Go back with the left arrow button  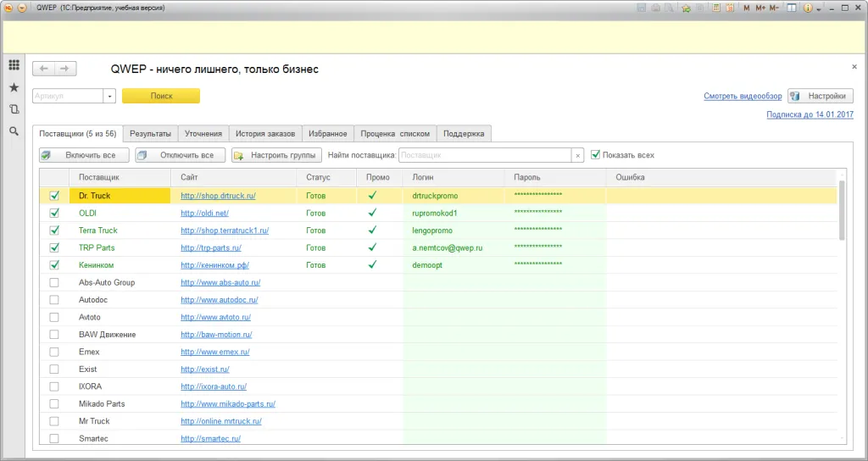click(x=44, y=69)
